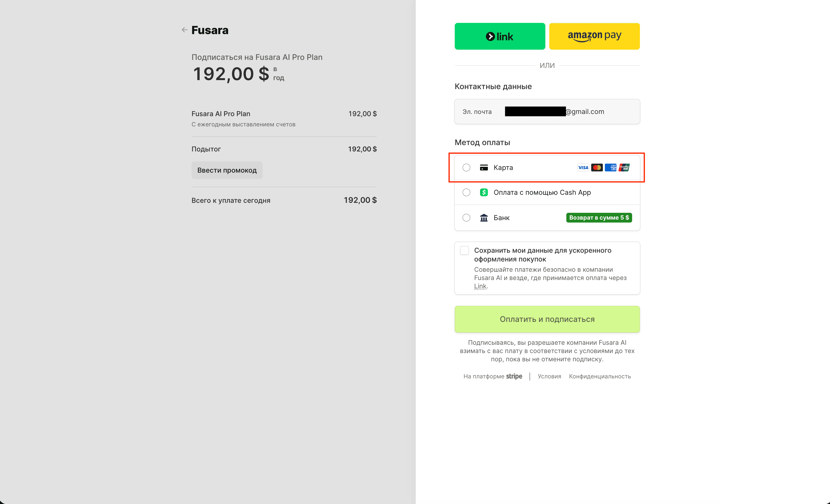
Task: Click the back arrow next to Fusara
Action: pos(184,30)
